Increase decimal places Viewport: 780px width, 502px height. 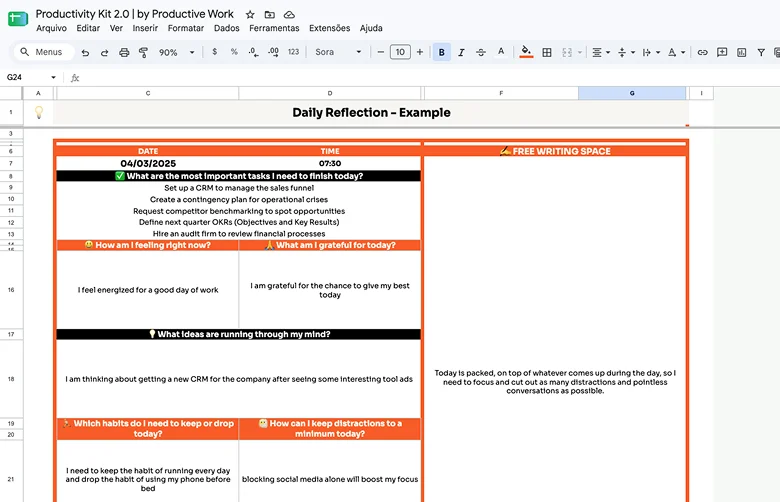(273, 52)
